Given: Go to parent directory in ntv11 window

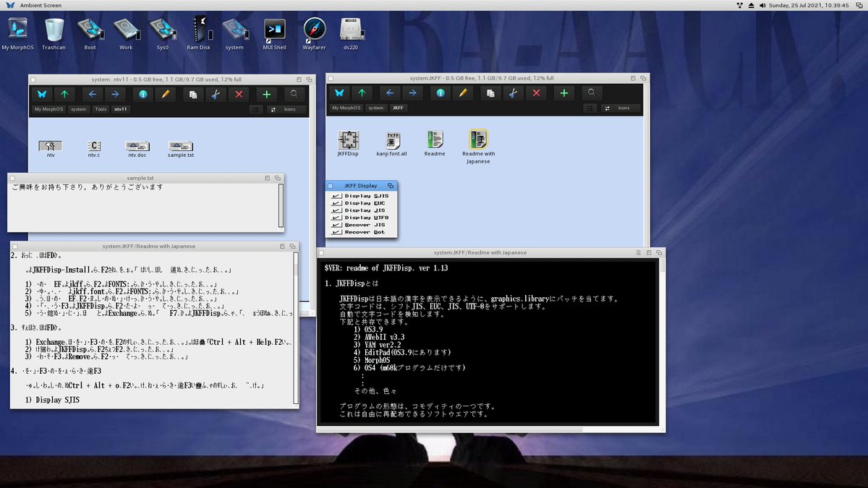Looking at the screenshot, I should [64, 94].
